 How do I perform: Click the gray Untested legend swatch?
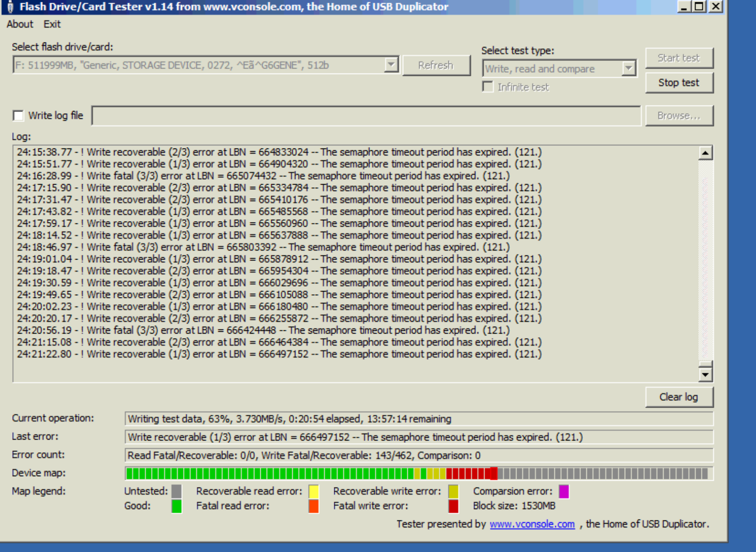point(177,491)
